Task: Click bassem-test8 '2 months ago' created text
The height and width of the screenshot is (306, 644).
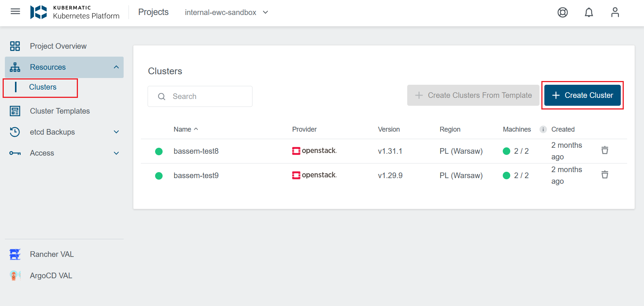Action: coord(566,151)
